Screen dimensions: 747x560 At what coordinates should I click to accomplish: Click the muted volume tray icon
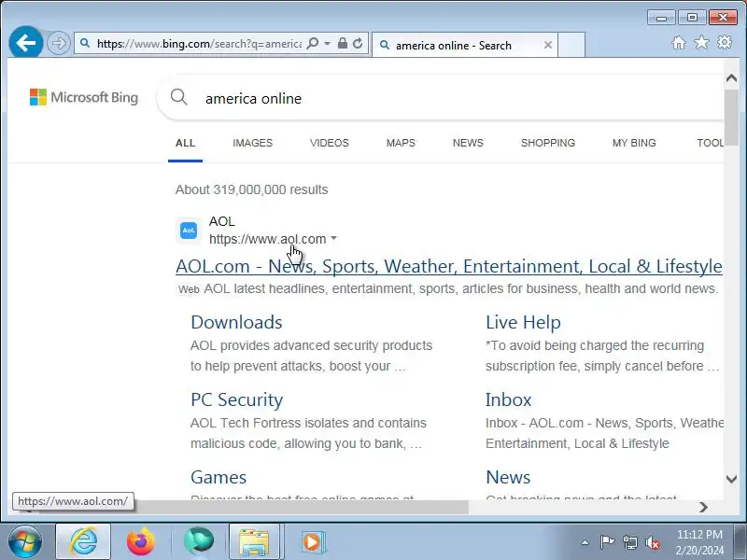pyautogui.click(x=653, y=542)
